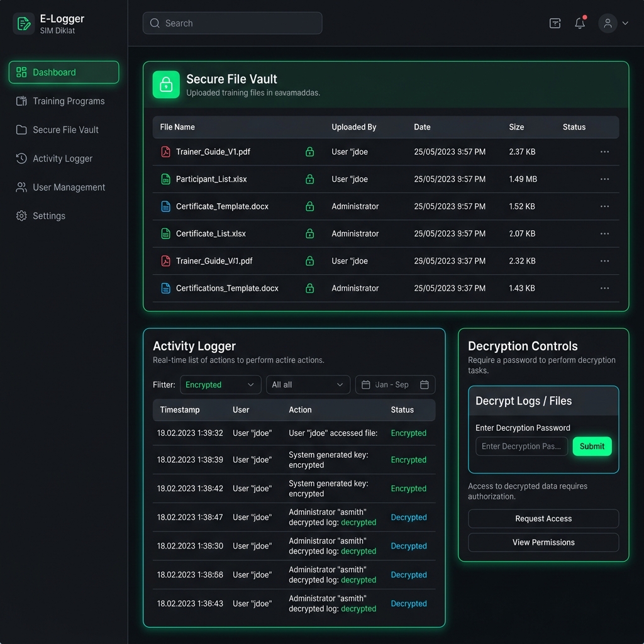Toggle lock icon on Trainer_Guide_V1.pdf row
The width and height of the screenshot is (644, 644).
click(x=309, y=152)
